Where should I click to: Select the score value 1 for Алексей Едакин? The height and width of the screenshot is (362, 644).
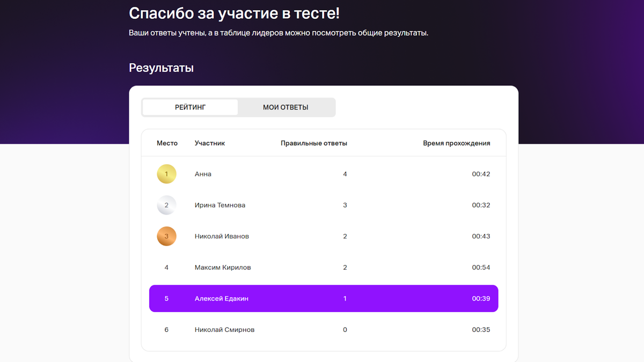[345, 298]
